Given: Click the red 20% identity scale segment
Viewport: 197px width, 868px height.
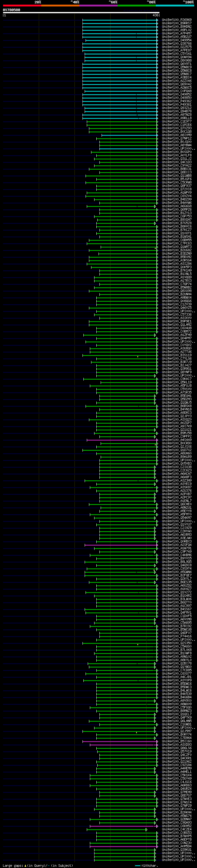Looking at the screenshot, I should pos(22,6).
